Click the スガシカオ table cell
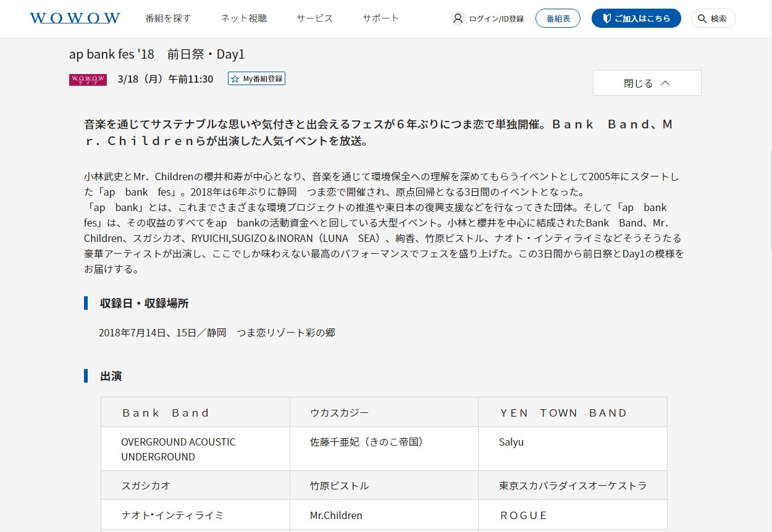The height and width of the screenshot is (532, 772). click(x=195, y=486)
